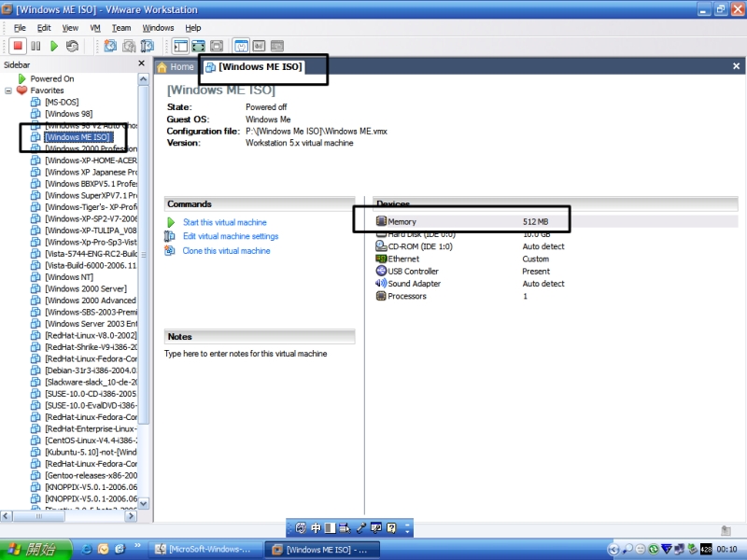Click the Reset virtual machine toolbar icon
747x560 pixels.
[72, 46]
